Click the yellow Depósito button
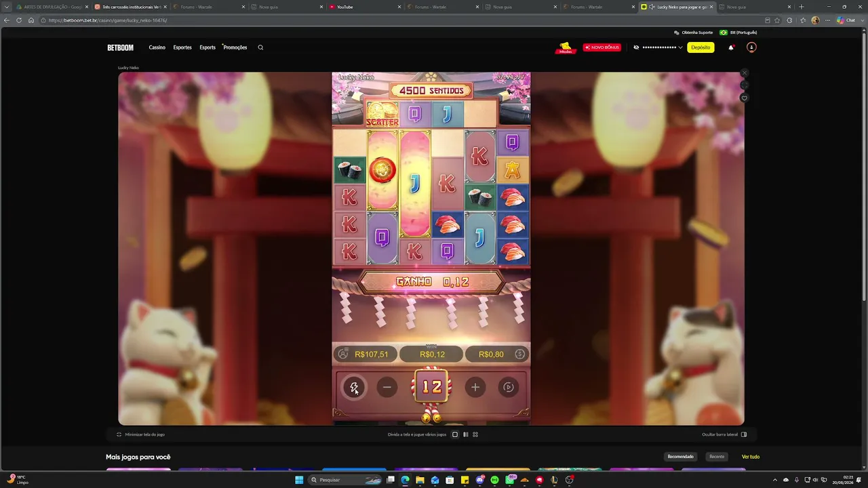Viewport: 868px width, 488px height. 701,47
